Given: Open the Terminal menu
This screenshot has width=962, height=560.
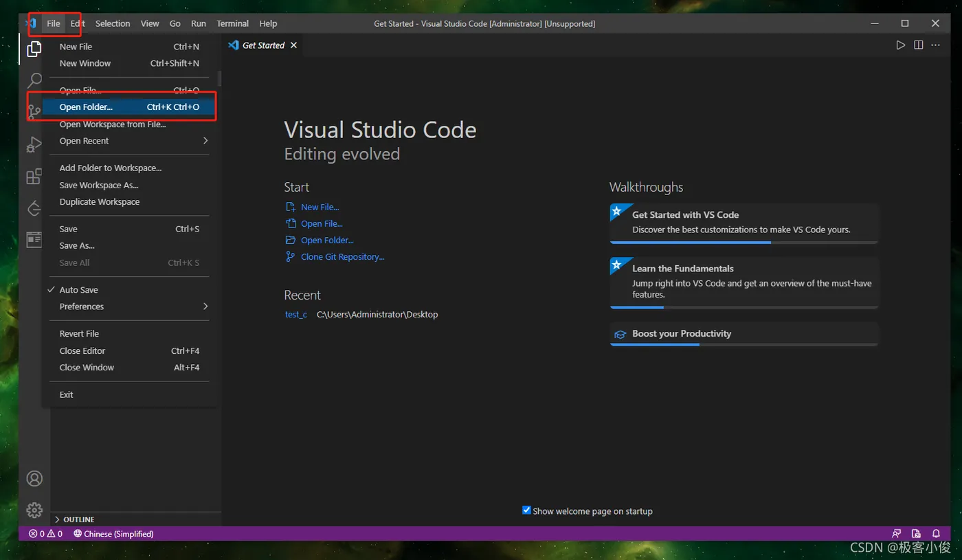Looking at the screenshot, I should coord(232,23).
